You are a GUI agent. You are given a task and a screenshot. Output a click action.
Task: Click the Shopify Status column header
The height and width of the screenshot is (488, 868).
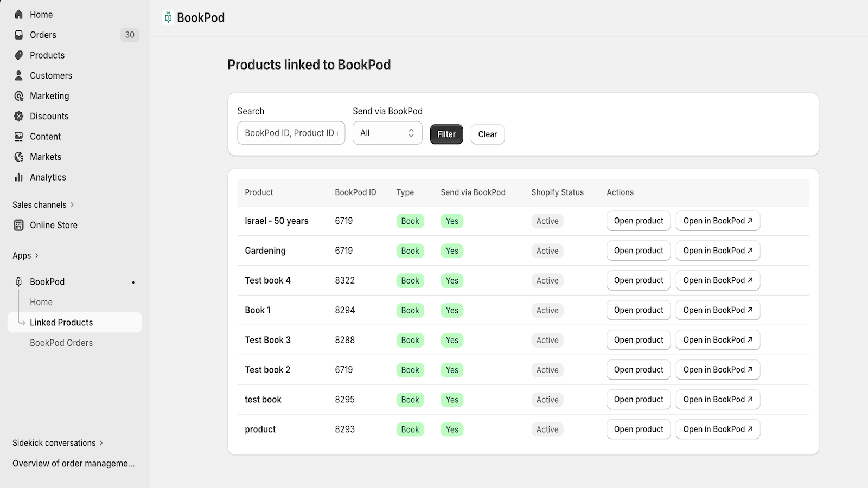point(558,192)
